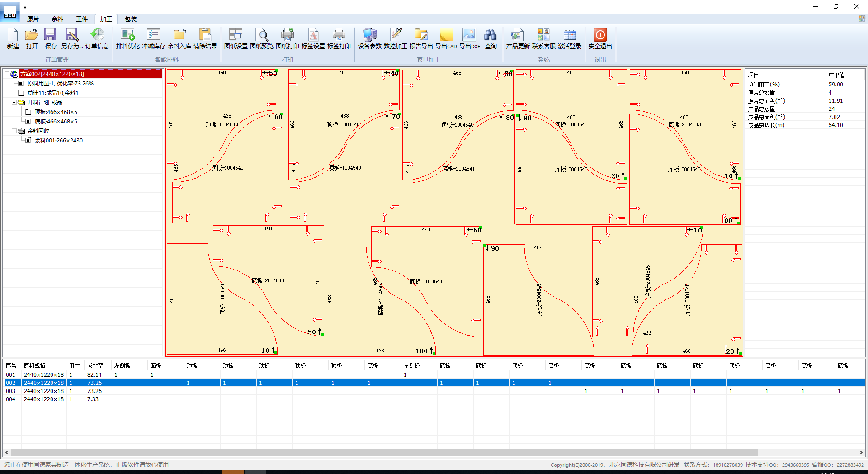
Task: Click the 成材率 column header
Action: [95, 365]
